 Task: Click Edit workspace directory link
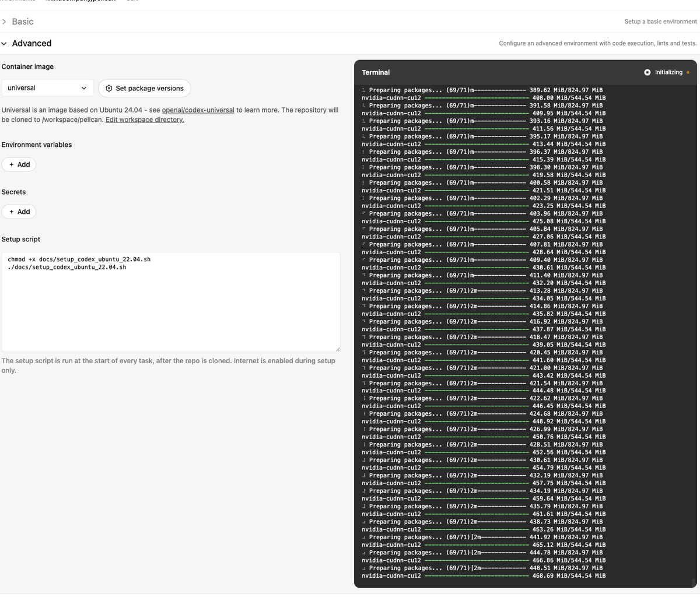pos(145,120)
